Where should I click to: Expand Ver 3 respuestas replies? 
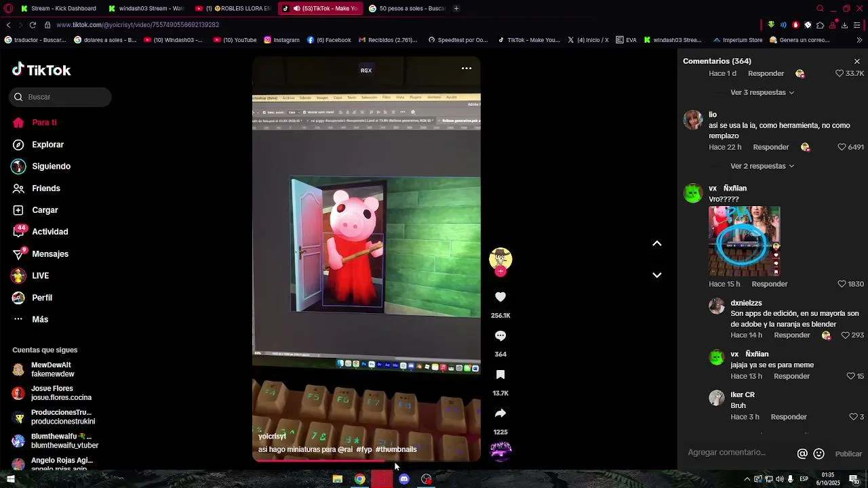(762, 93)
